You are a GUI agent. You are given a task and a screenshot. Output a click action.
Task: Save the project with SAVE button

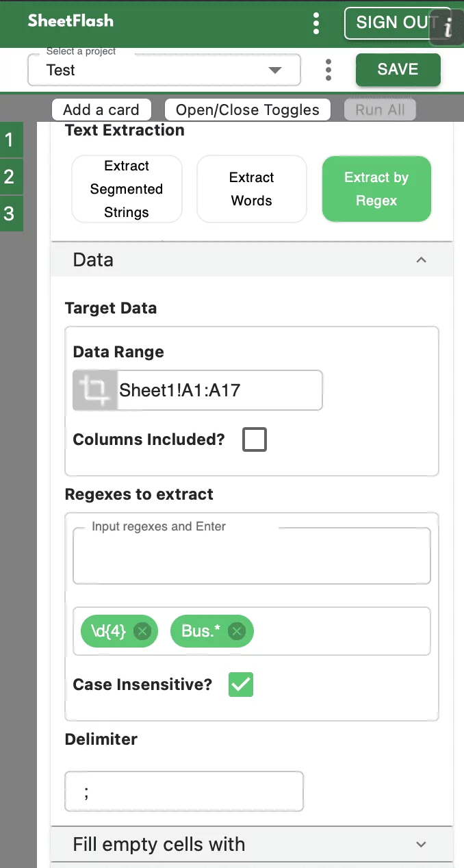point(398,69)
